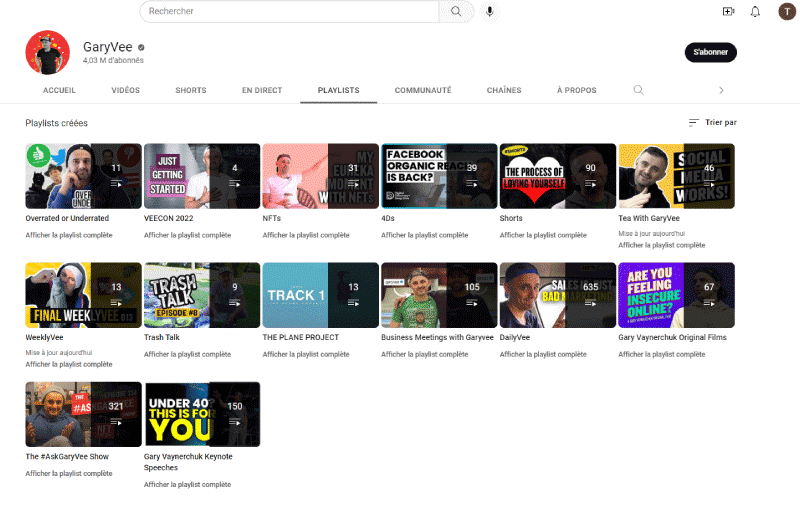This screenshot has width=800, height=530.
Task: Click in the Rechercher search field
Action: [x=289, y=11]
